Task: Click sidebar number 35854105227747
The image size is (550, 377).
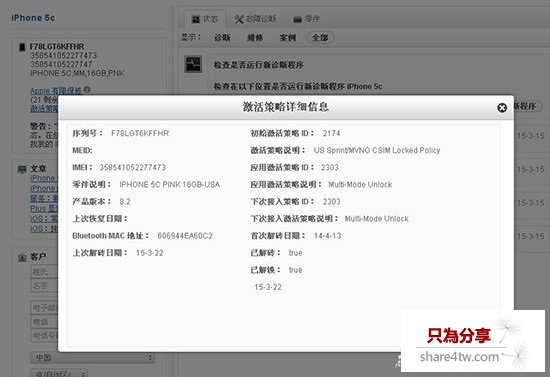Action: pos(61,65)
